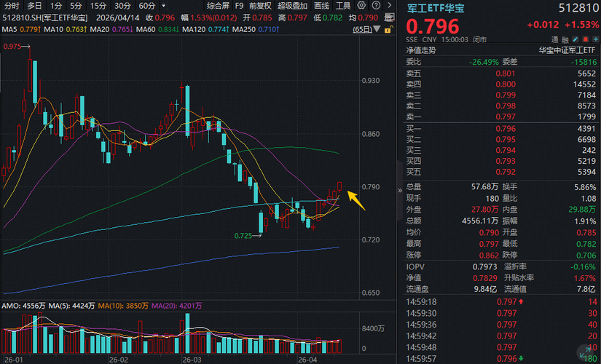This screenshot has height=364, width=601.
Task: Open the 综合屏 view button
Action: point(218,6)
